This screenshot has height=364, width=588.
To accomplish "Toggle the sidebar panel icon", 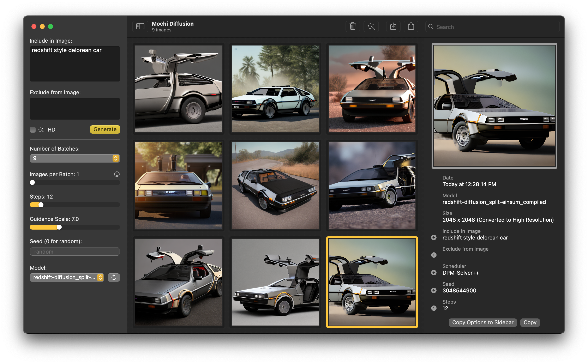I will (x=140, y=26).
